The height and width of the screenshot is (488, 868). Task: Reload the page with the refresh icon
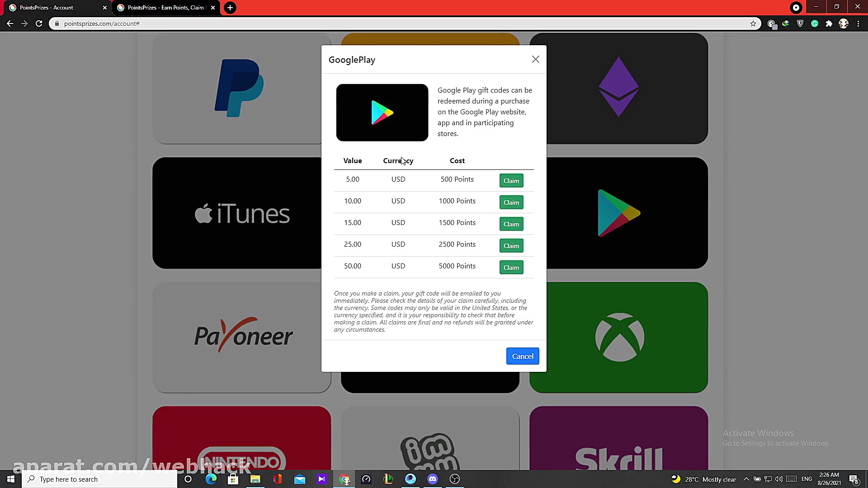(39, 23)
